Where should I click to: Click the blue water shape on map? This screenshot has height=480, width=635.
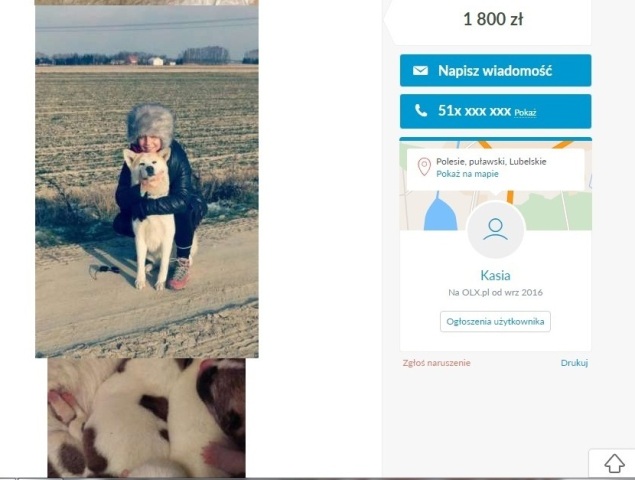440,213
